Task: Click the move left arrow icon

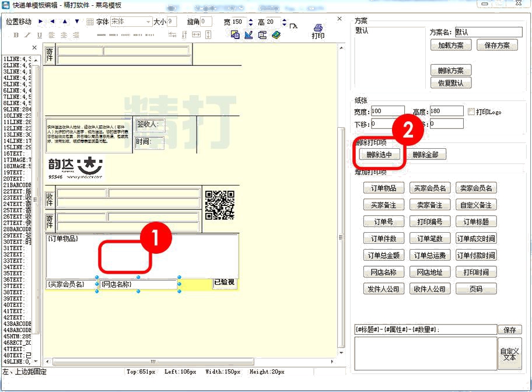Action: pos(52,22)
